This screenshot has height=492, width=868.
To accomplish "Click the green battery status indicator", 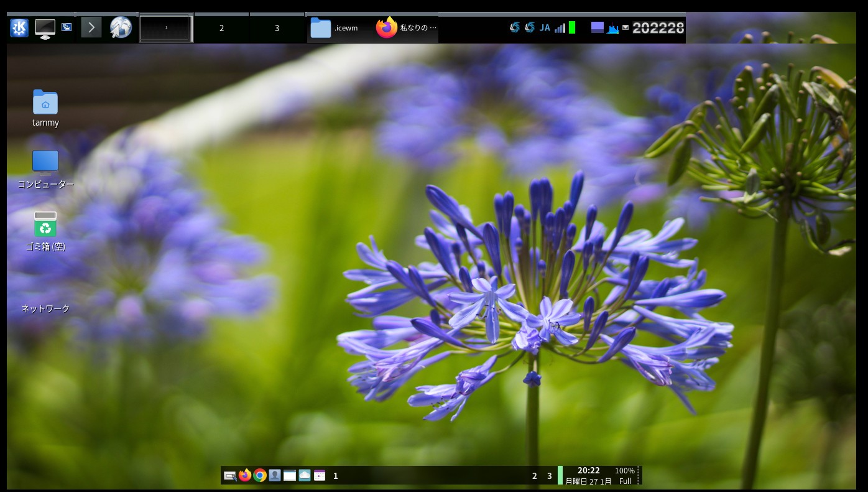I will coord(572,27).
